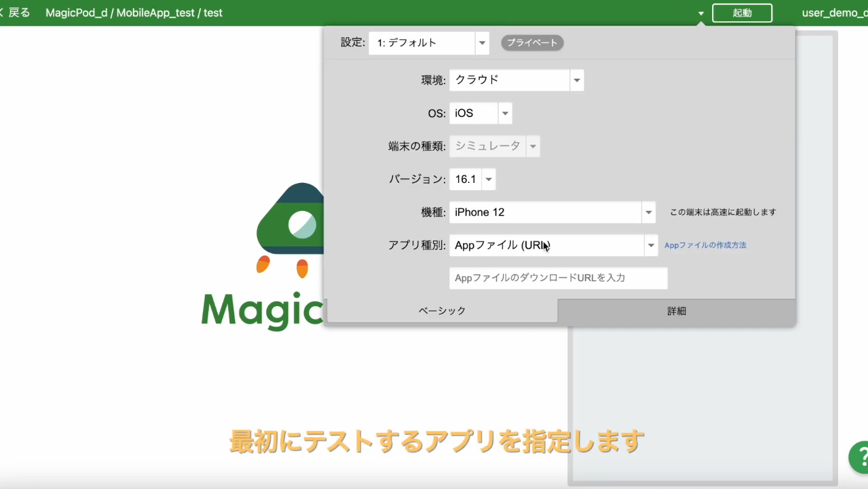The image size is (868, 489).
Task: Focus the Appファイルのダウンロード URL input field
Action: point(559,278)
